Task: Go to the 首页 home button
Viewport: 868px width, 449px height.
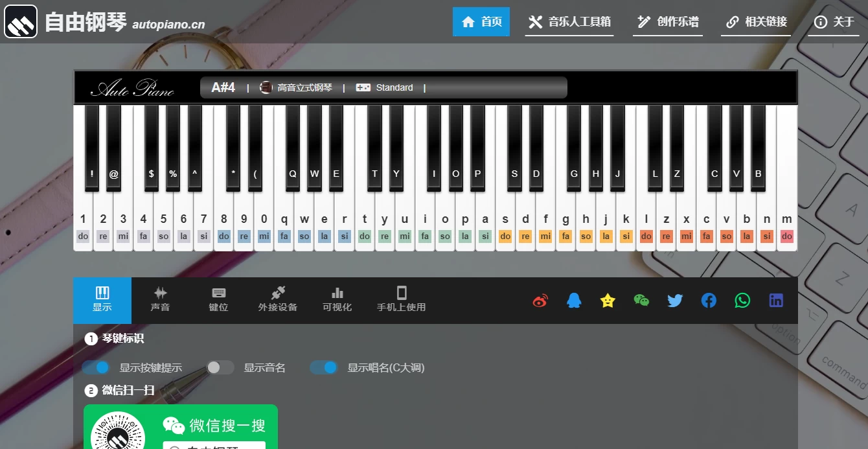Action: coord(481,22)
